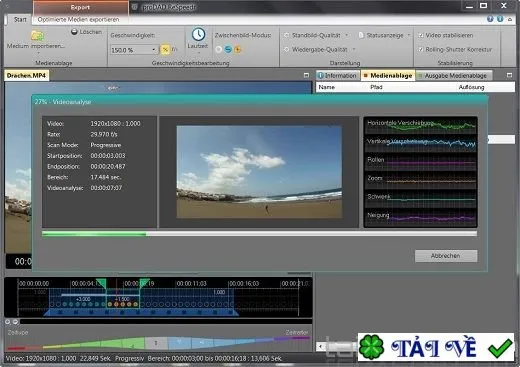520x367 pixels.
Task: Toggle Rolling-Shutter Korrektur checkbox
Action: point(421,49)
